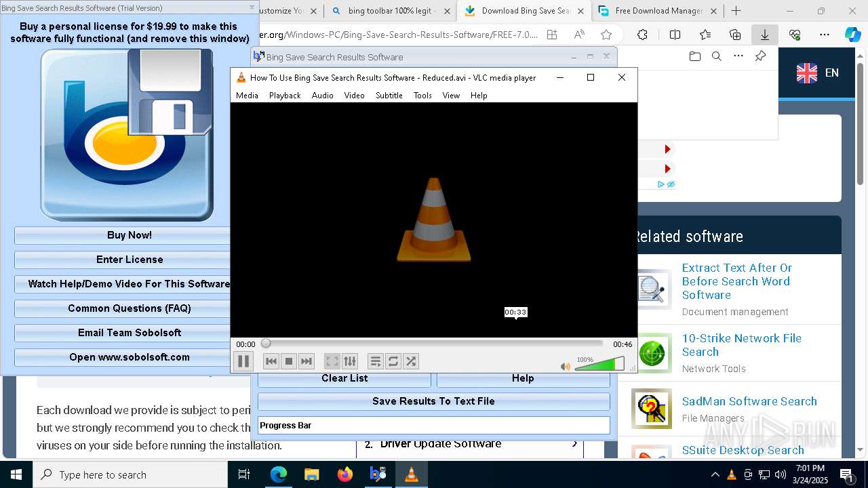Click the Bing logo floppy disk image

point(127,135)
